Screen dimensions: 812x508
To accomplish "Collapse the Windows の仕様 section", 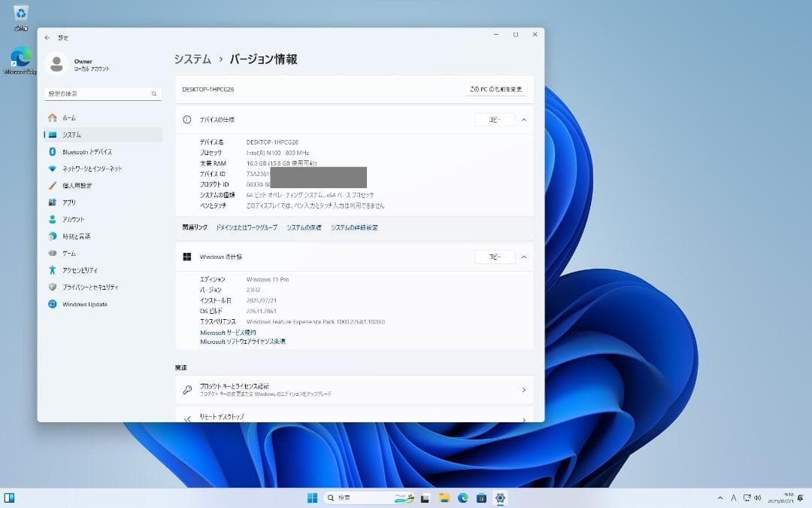I will coord(523,257).
